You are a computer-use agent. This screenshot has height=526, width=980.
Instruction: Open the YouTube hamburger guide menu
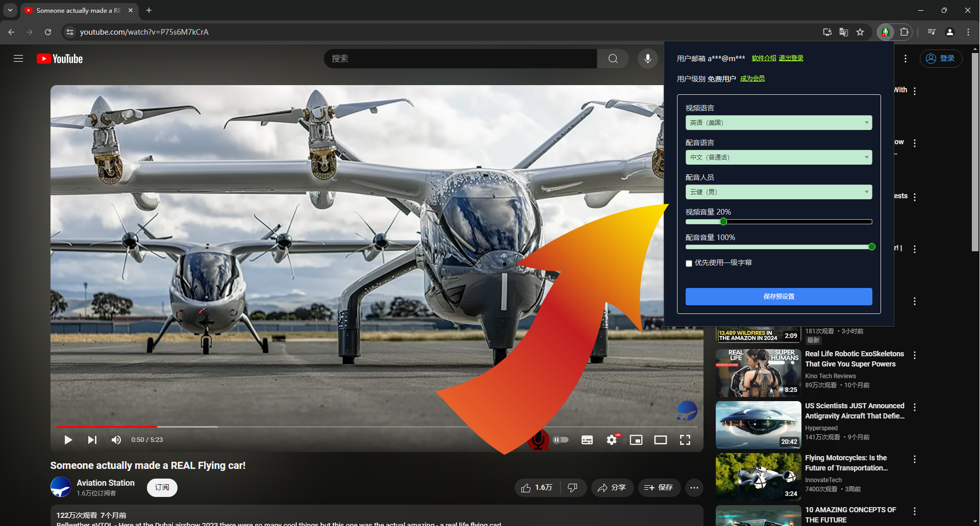[18, 59]
